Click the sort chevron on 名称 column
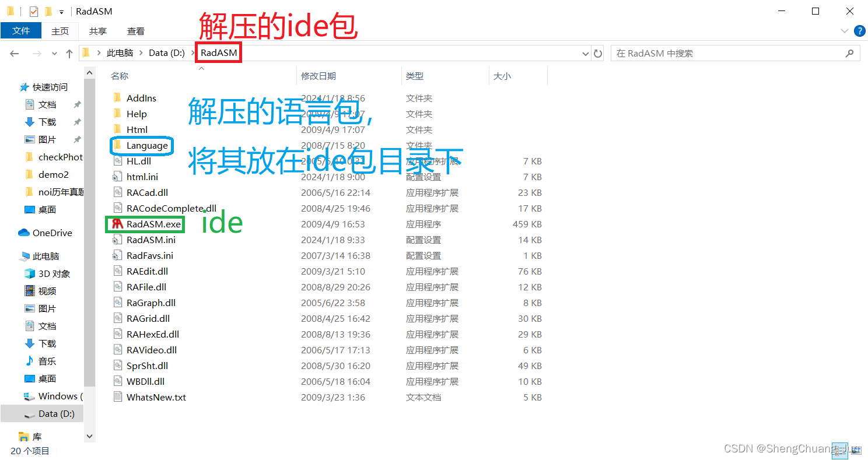Screen dimensions: 868x460 [x=201, y=68]
